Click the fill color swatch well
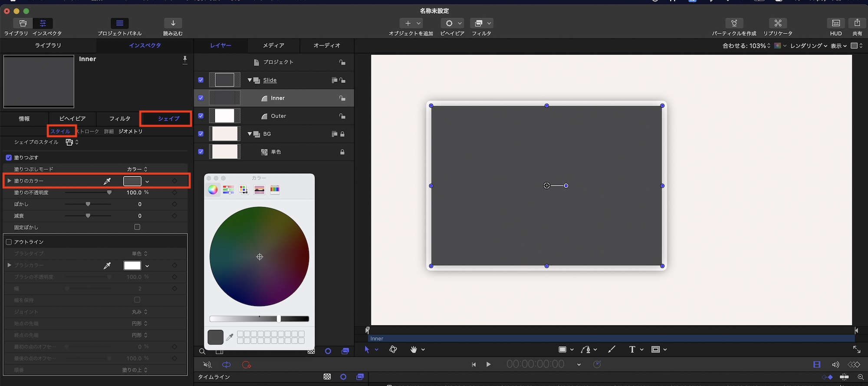The width and height of the screenshot is (868, 386). tap(132, 181)
